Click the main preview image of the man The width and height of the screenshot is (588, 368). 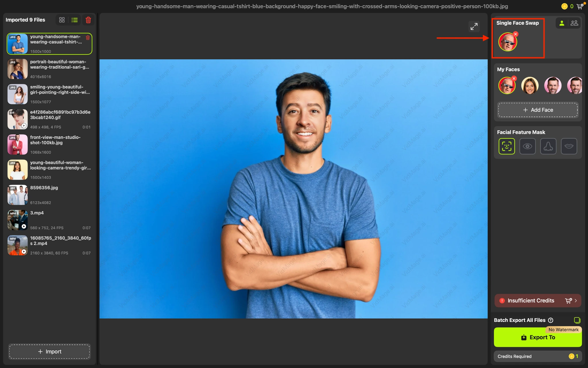pyautogui.click(x=293, y=189)
